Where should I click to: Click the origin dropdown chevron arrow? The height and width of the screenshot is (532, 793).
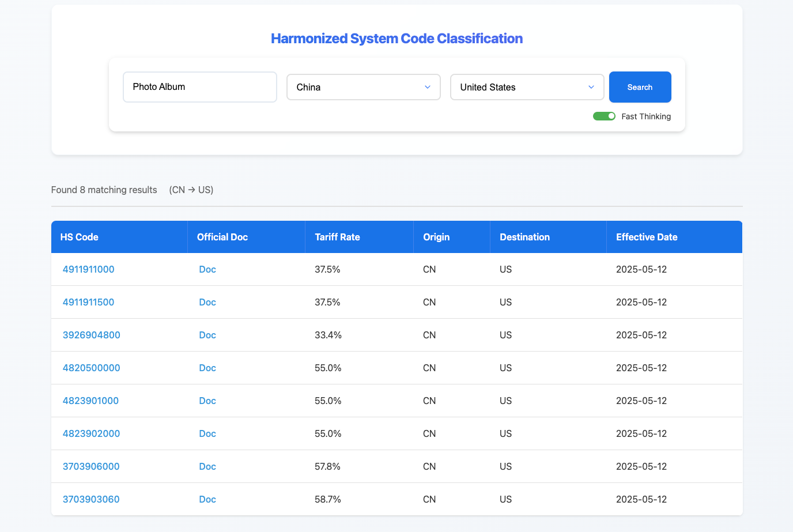428,87
